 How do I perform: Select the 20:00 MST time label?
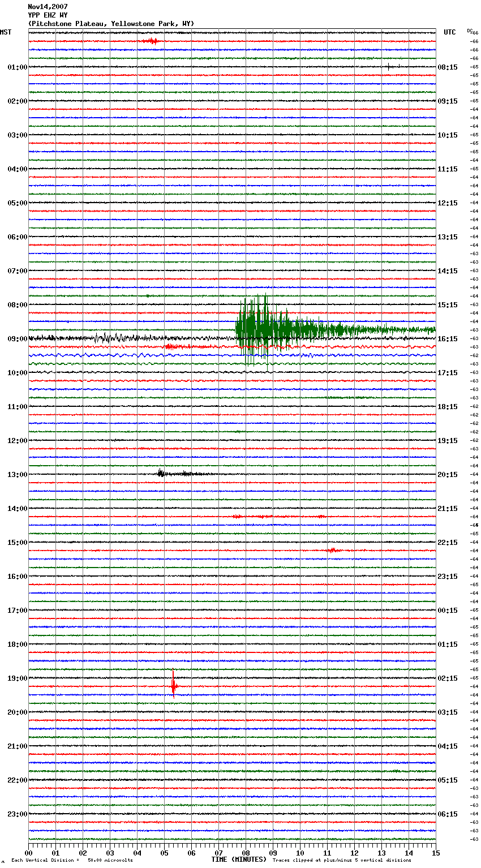(18, 712)
